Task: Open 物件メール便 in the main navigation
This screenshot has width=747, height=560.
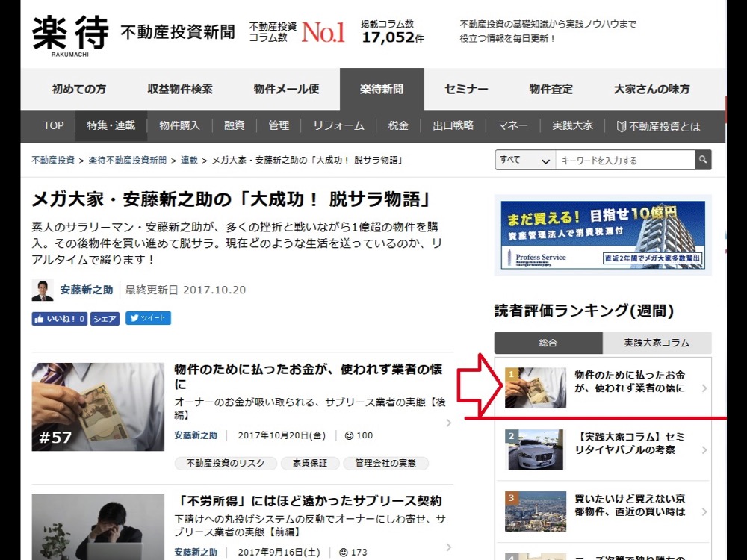Action: point(286,89)
